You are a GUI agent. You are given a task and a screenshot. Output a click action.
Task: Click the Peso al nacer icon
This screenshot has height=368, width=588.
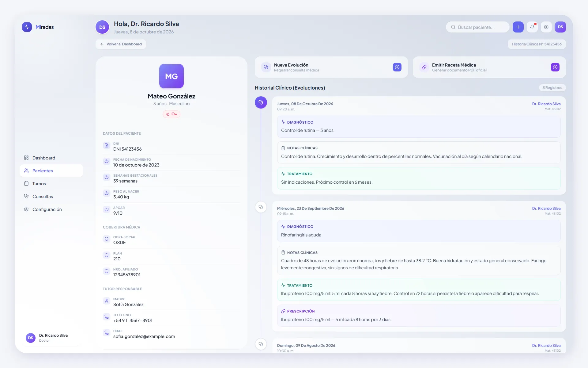coord(107,193)
